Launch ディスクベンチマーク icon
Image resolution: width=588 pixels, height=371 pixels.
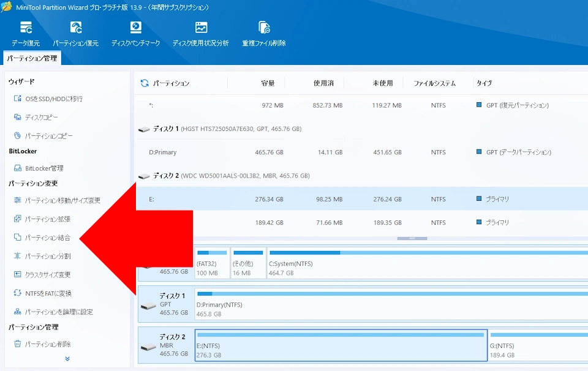[x=136, y=28]
